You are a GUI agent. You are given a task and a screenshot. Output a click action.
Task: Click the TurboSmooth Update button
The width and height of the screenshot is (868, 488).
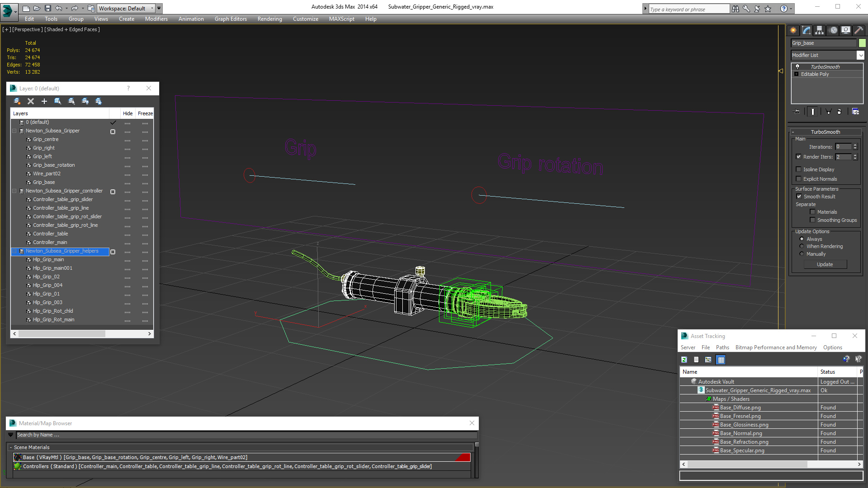pos(825,264)
